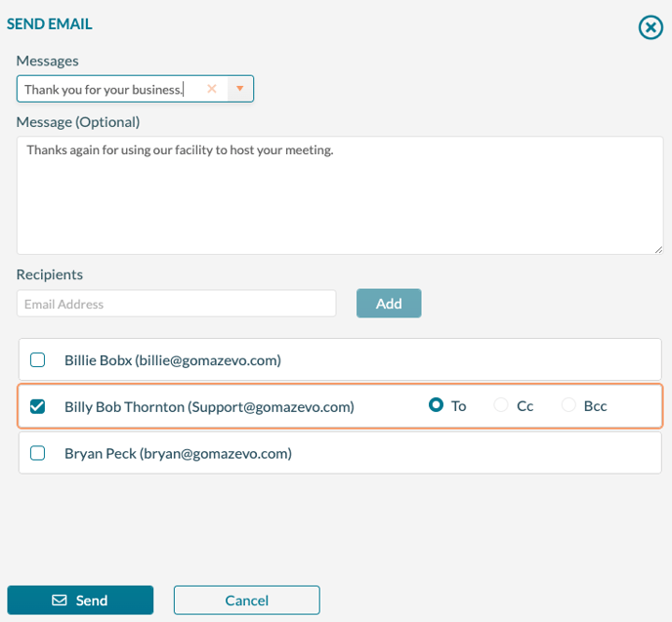Send the email
The width and height of the screenshot is (672, 622).
tap(80, 601)
